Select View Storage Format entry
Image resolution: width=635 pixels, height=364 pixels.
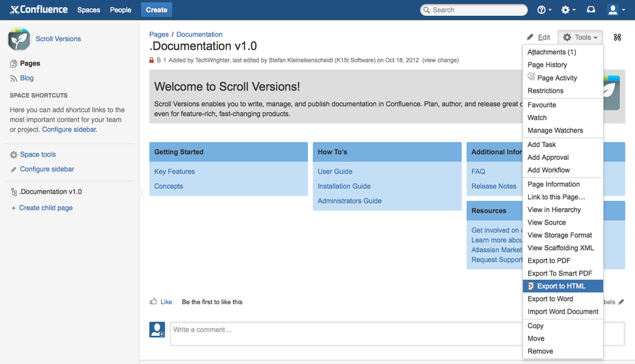(x=563, y=235)
